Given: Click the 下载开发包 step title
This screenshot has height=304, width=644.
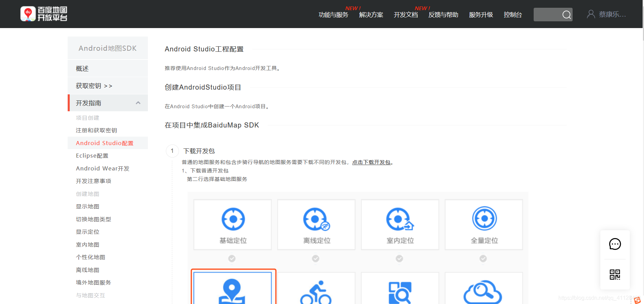Looking at the screenshot, I should tap(199, 151).
